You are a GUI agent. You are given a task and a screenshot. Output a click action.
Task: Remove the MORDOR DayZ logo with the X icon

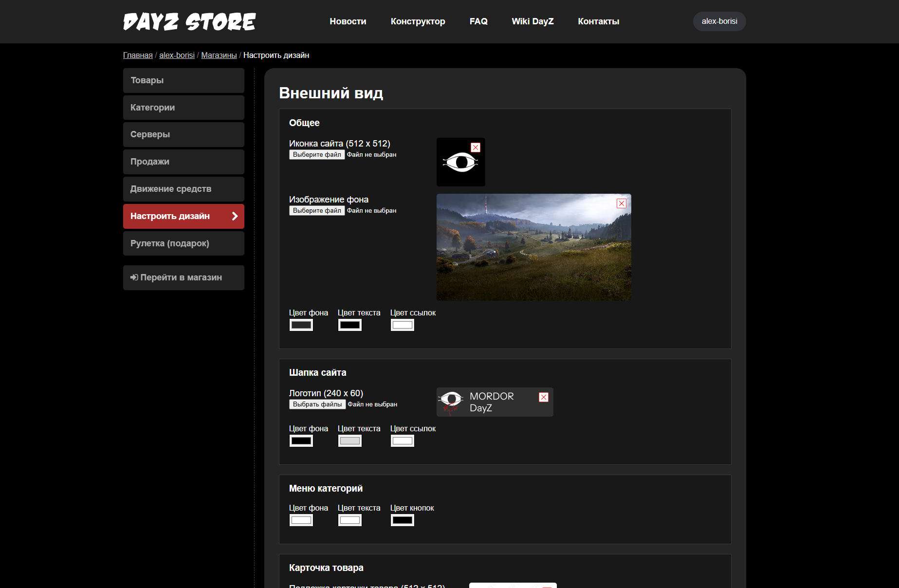coord(544,397)
